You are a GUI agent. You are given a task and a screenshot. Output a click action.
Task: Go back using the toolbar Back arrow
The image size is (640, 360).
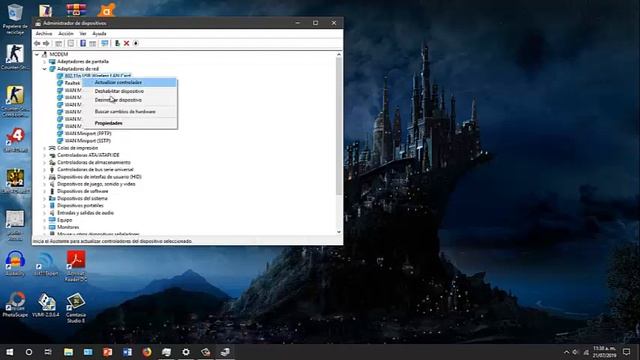37,43
